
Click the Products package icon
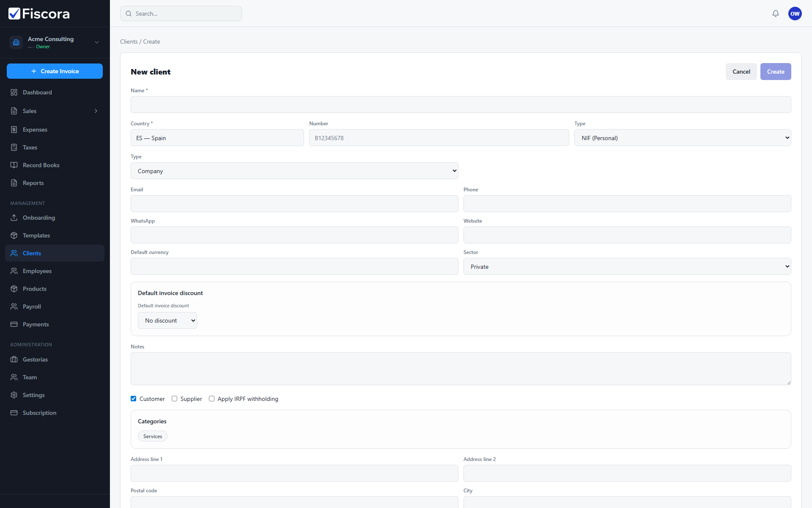click(14, 289)
